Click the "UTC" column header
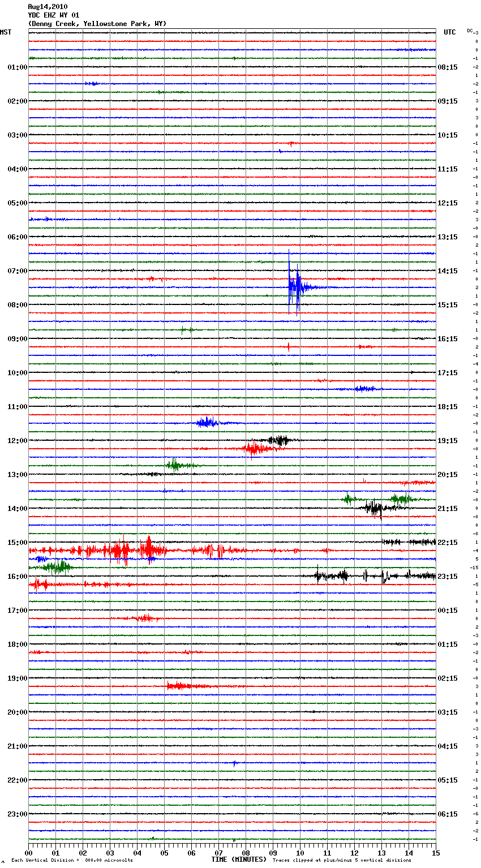Viewport: 481px width, 868px height. tap(450, 32)
